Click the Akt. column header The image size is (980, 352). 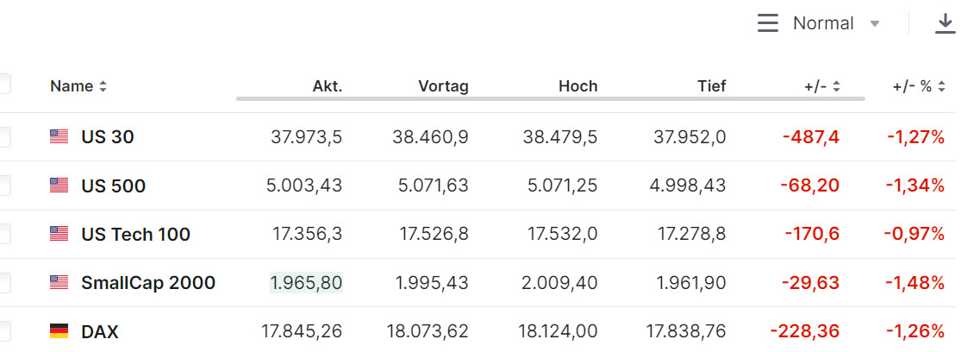(x=328, y=86)
